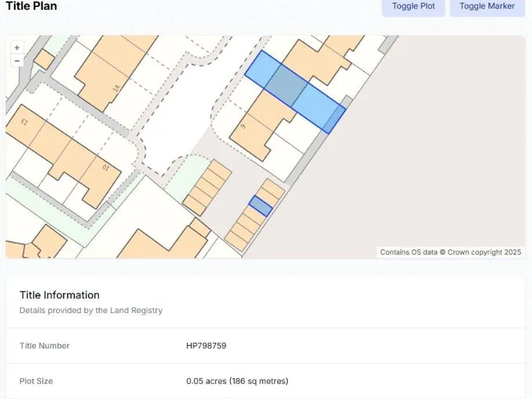Viewport: 532px width, 399px height.
Task: Click the Plot Size label
Action: click(36, 381)
